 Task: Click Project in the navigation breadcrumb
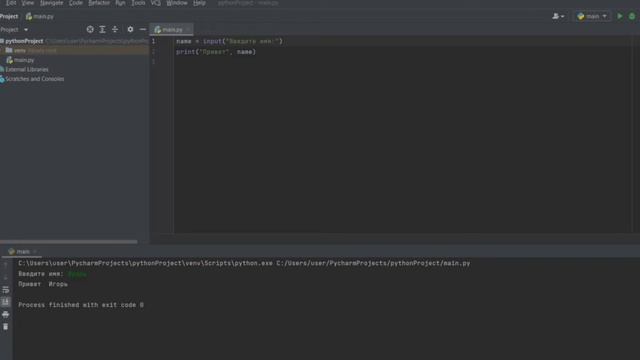(x=9, y=16)
